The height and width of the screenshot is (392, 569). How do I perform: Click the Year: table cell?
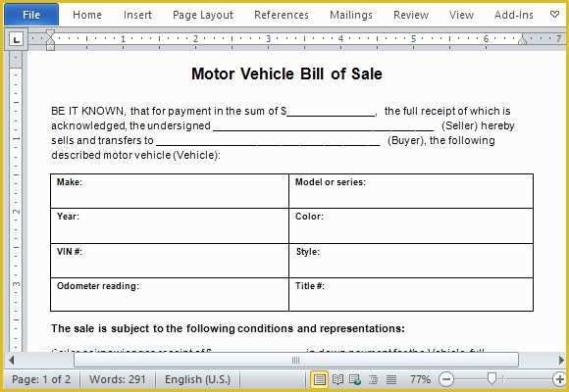click(170, 226)
